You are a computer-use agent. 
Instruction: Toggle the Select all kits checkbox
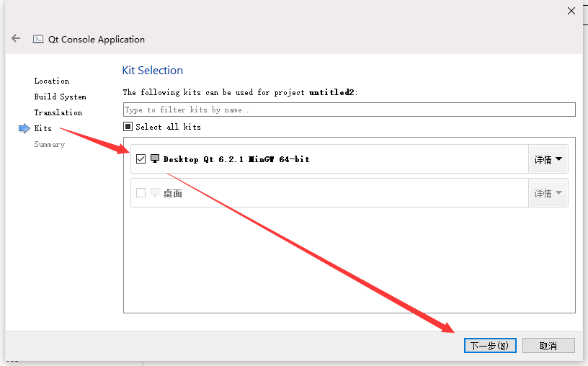[128, 127]
